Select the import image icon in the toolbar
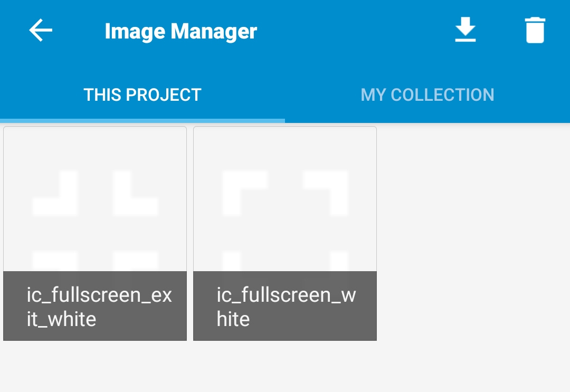Viewport: 570px width, 392px height. (465, 30)
